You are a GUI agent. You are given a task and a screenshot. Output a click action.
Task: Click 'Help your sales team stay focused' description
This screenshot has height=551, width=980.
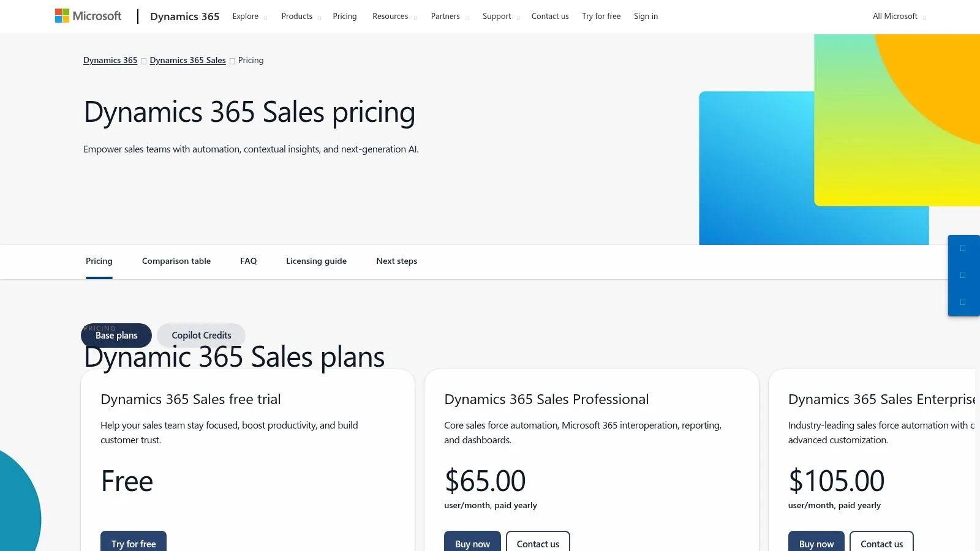229,433
